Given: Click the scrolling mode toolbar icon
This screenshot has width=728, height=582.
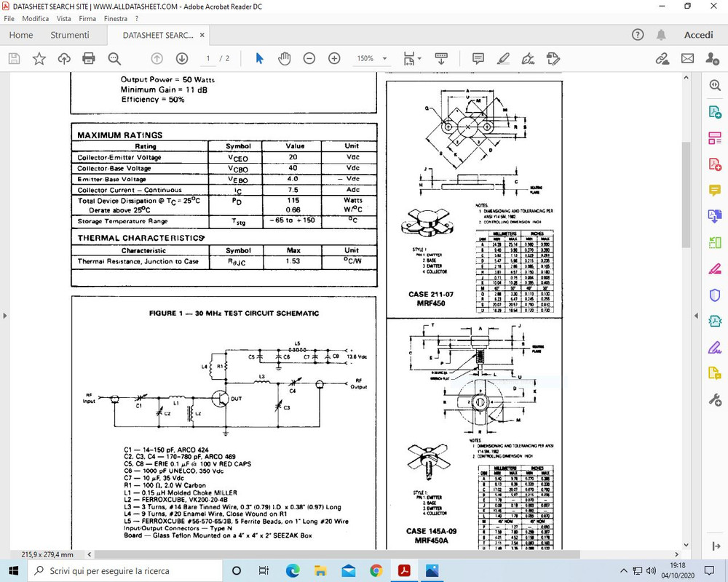Looking at the screenshot, I should point(441,58).
